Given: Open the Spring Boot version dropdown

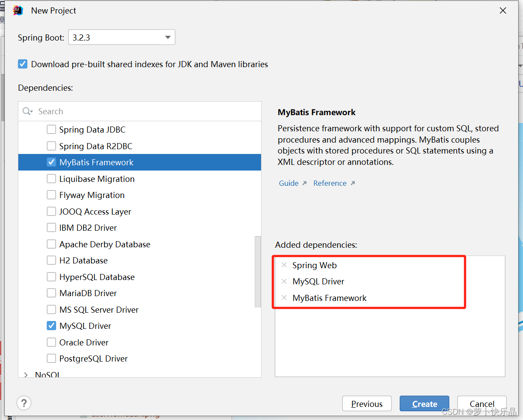Looking at the screenshot, I should pos(122,38).
